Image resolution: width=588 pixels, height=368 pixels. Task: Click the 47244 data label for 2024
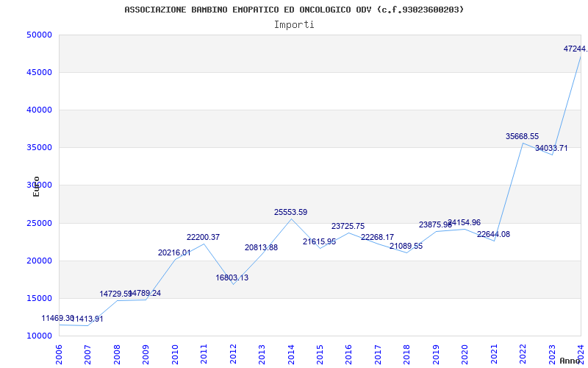click(576, 49)
